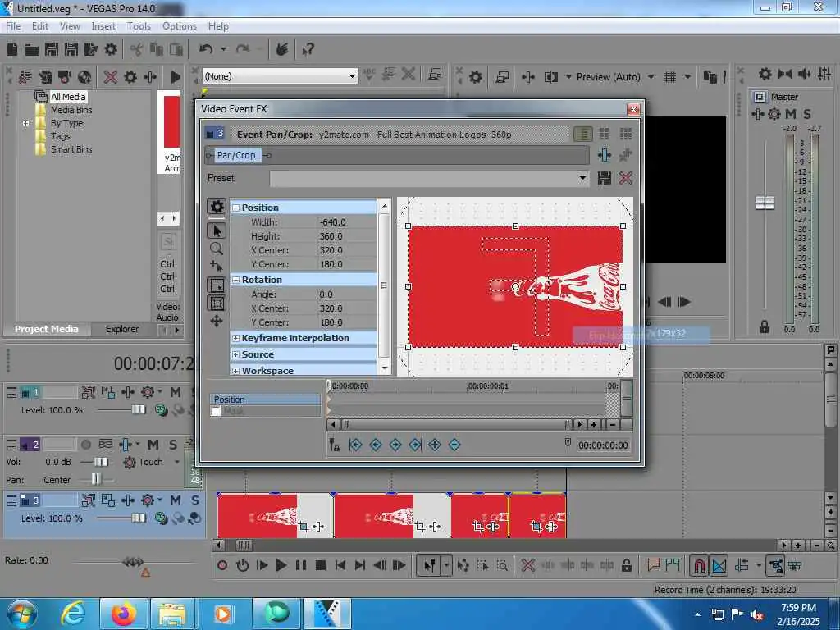
Task: Arm audio track 2 for record
Action: [85, 445]
